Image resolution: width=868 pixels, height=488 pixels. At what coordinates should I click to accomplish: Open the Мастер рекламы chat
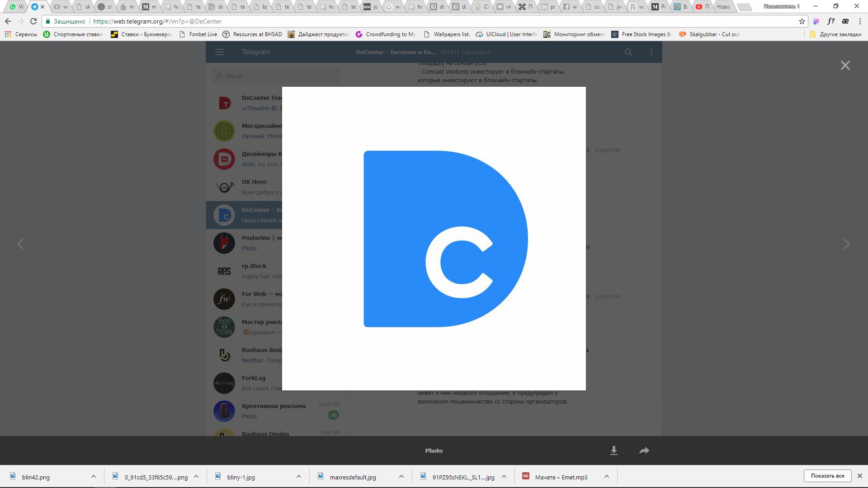tap(244, 327)
